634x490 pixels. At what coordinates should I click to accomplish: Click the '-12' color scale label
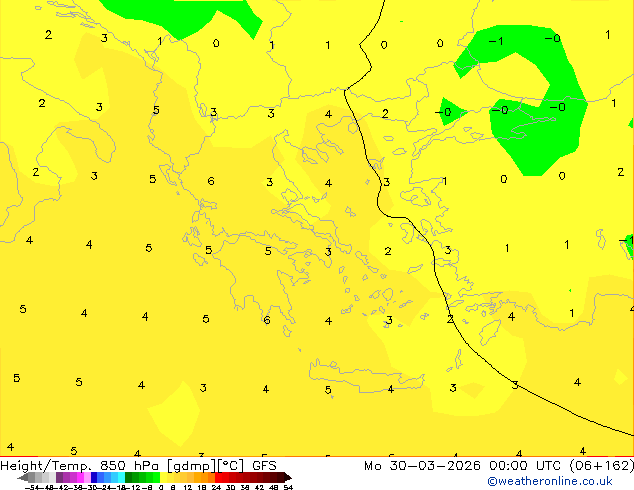click(132, 487)
